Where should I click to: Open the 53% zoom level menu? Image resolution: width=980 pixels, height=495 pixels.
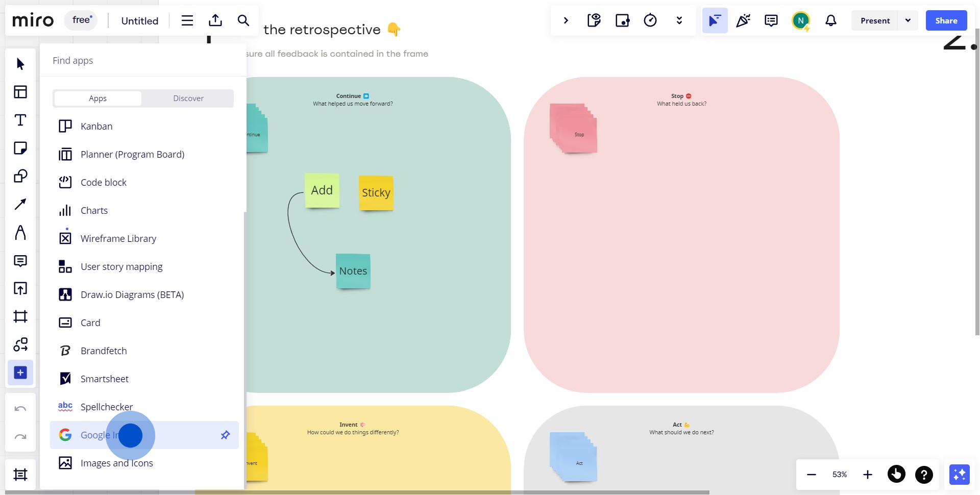(840, 475)
